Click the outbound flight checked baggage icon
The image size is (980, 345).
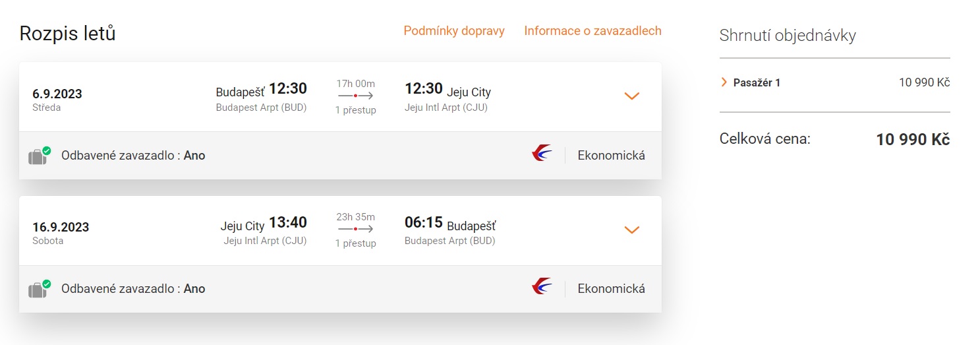point(39,156)
